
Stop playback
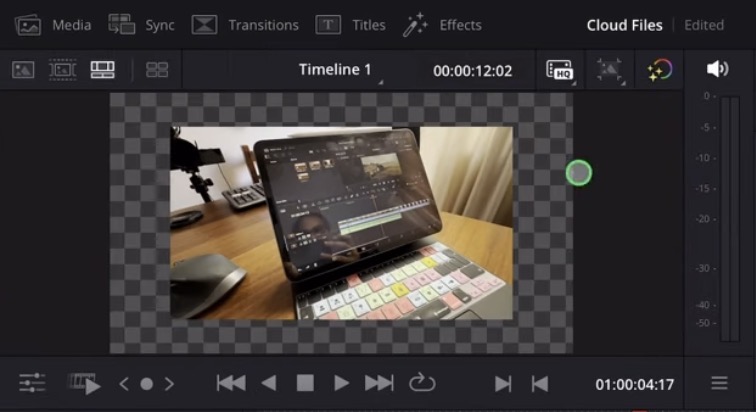tap(305, 384)
